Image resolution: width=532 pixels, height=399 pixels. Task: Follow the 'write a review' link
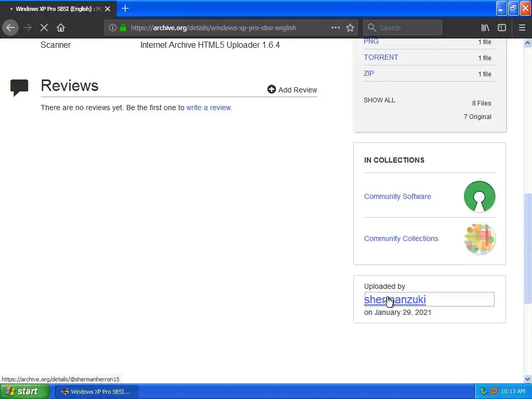pos(209,108)
